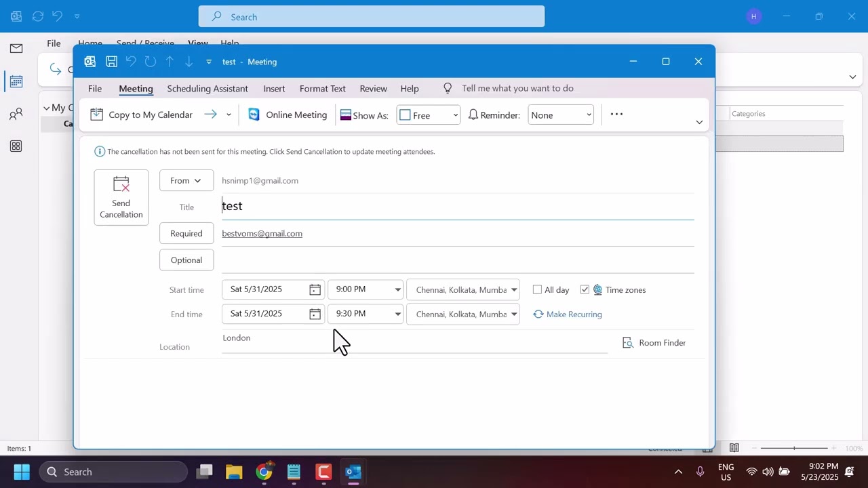Go to Previous Item up arrow
Image resolution: width=868 pixels, height=488 pixels.
170,62
